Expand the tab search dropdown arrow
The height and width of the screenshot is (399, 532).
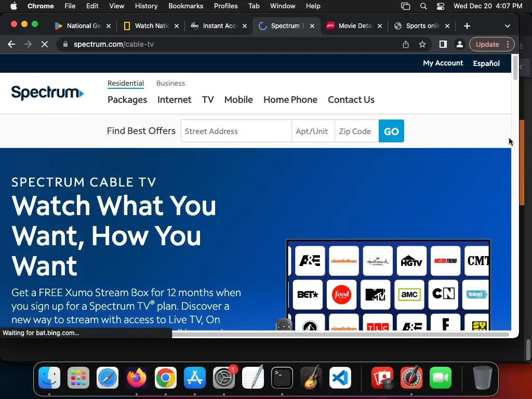click(x=507, y=26)
